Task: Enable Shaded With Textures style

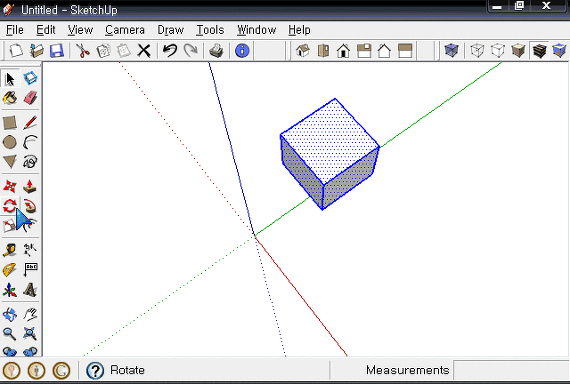Action: pos(539,51)
